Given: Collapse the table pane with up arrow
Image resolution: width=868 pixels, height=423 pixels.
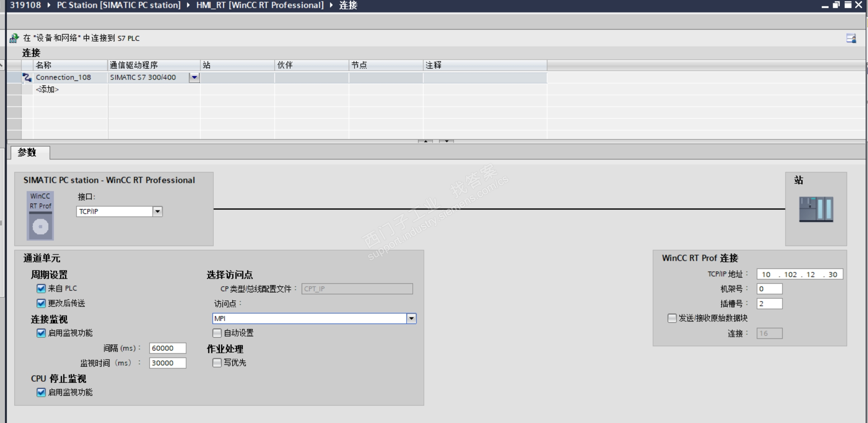Looking at the screenshot, I should click(x=425, y=141).
